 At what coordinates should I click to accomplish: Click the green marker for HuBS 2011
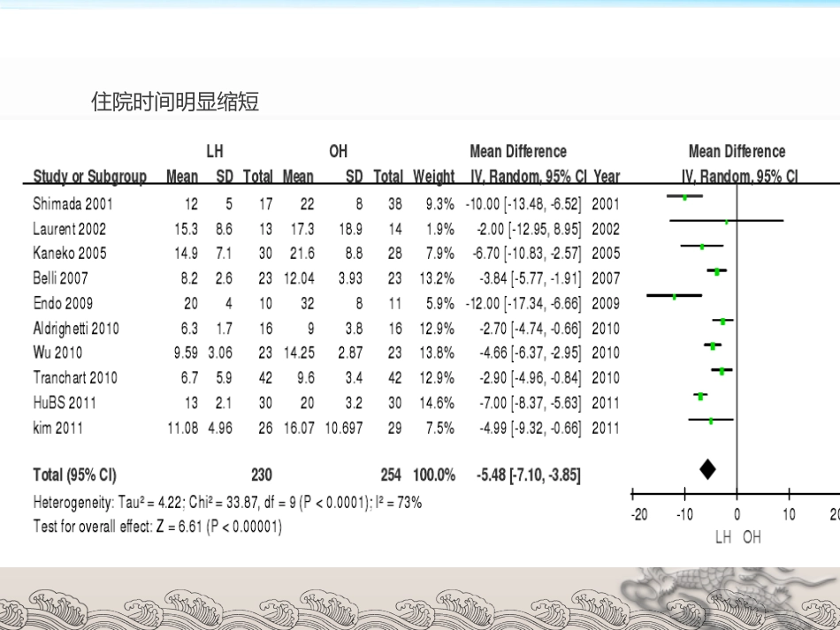click(x=700, y=396)
